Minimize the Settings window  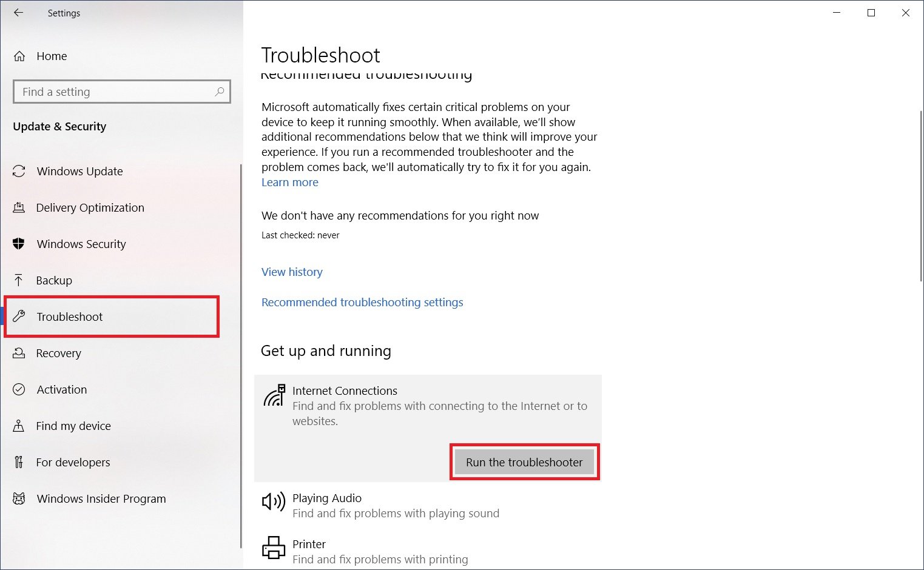click(837, 13)
